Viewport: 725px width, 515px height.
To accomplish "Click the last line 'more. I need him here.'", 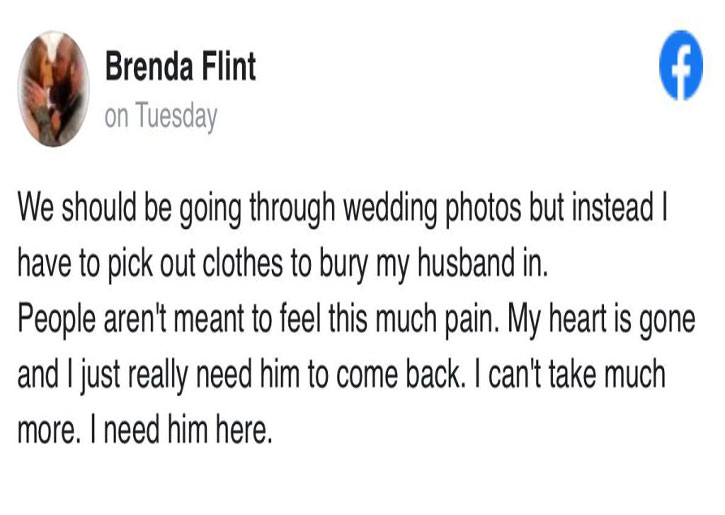I will [x=145, y=432].
